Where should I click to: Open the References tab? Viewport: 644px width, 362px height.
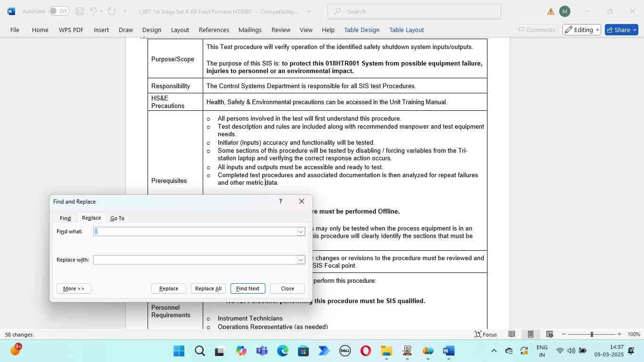214,30
